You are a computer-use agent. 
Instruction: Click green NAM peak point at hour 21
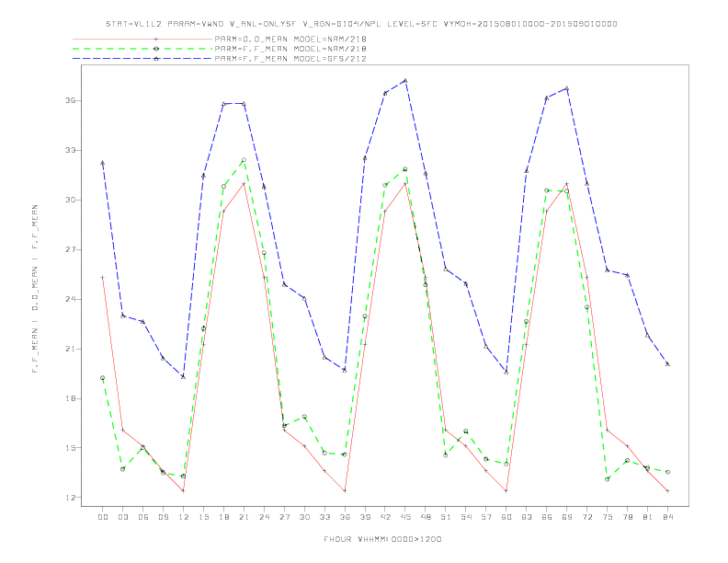click(244, 160)
